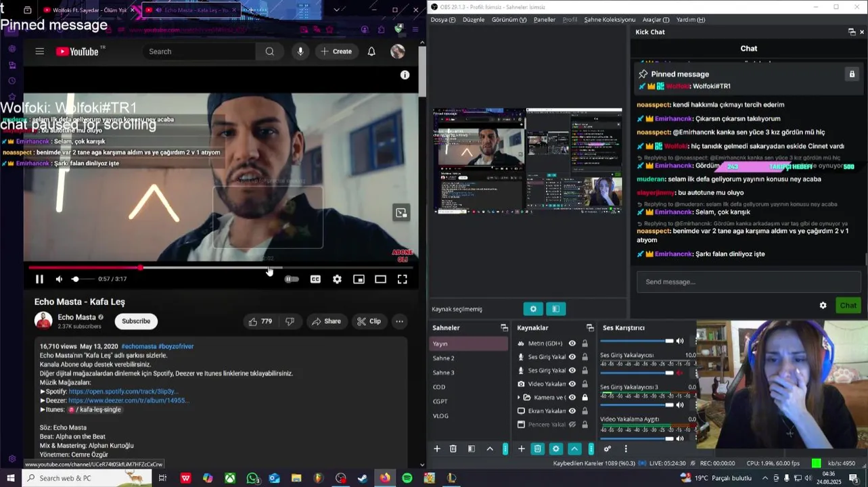Open more actions beside Clip button
Image resolution: width=868 pixels, height=487 pixels.
400,321
